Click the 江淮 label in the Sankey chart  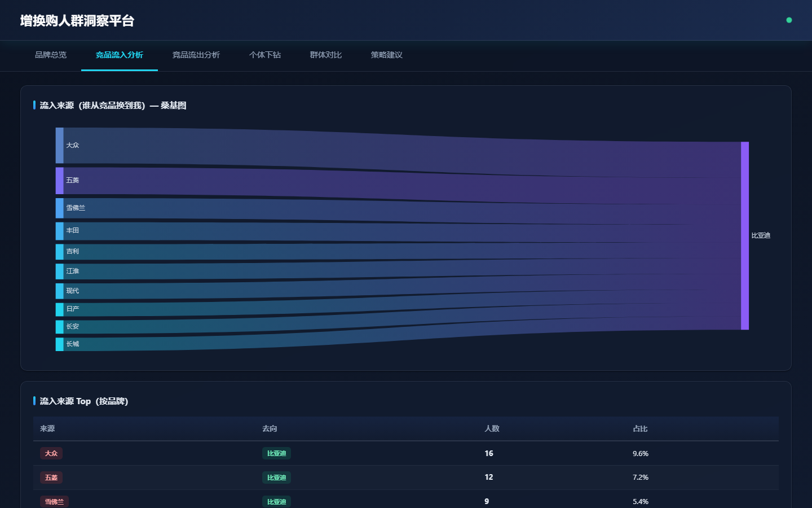(x=73, y=271)
